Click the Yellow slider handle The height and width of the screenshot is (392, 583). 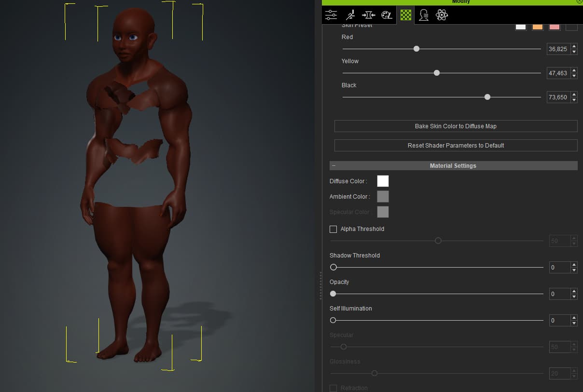(437, 73)
